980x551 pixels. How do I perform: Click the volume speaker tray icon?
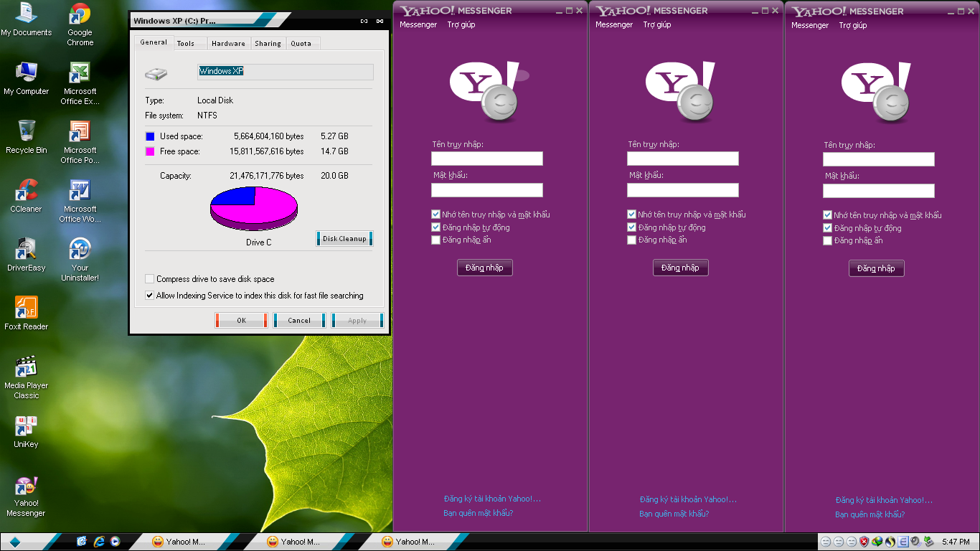pos(915,542)
